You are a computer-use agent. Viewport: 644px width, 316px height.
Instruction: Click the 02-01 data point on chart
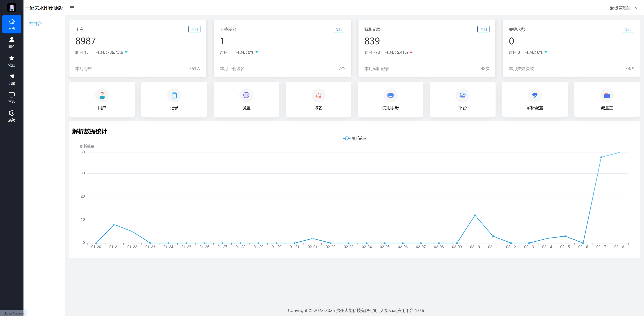[x=313, y=239]
